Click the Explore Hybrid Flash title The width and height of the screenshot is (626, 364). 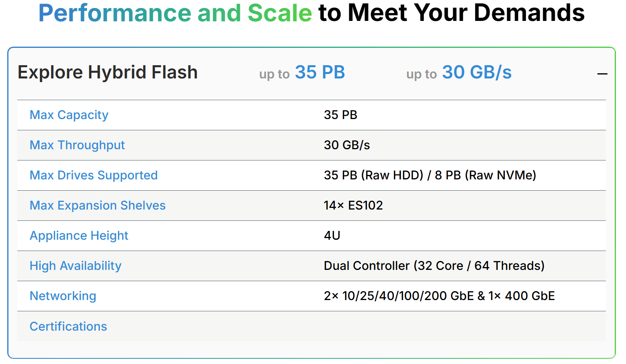107,72
